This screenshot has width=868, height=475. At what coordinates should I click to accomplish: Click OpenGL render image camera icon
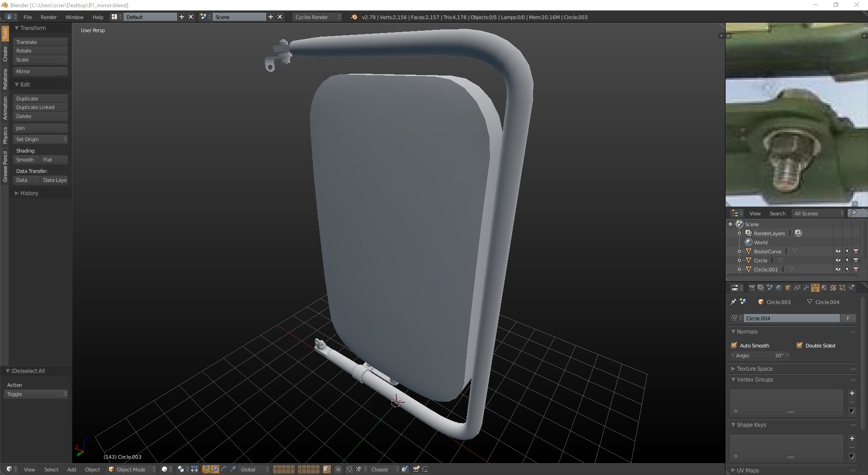point(416,469)
